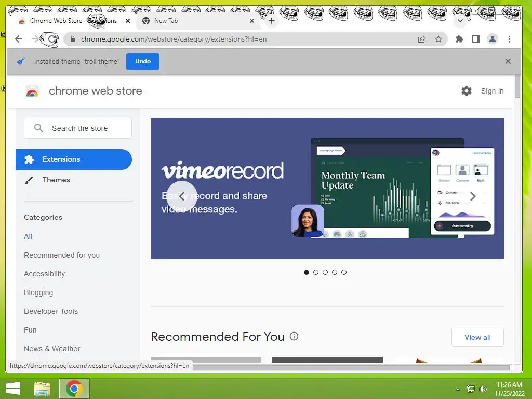Dismiss the installed theme infobar
Image resolution: width=532 pixels, height=399 pixels.
coord(508,61)
